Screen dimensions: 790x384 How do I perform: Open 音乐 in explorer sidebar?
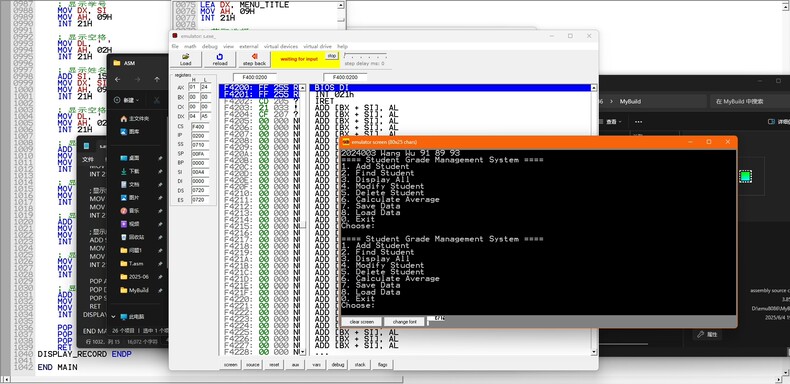(130, 211)
